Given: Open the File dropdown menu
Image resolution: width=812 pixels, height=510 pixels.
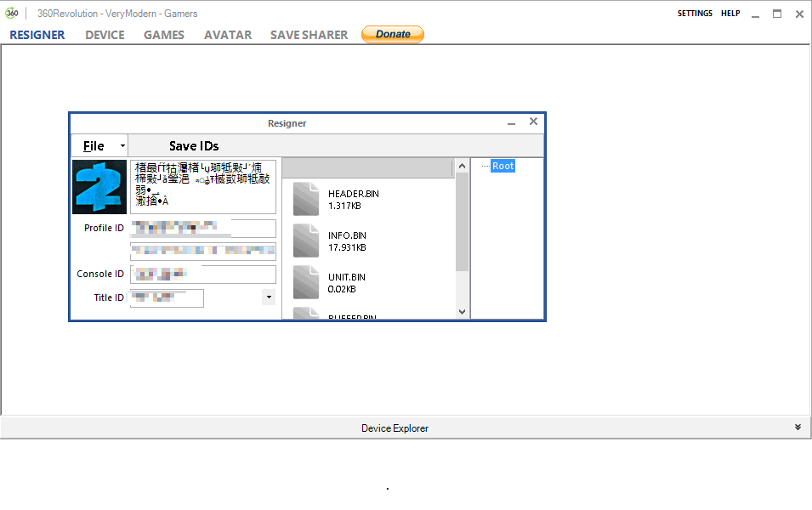Looking at the screenshot, I should point(99,146).
